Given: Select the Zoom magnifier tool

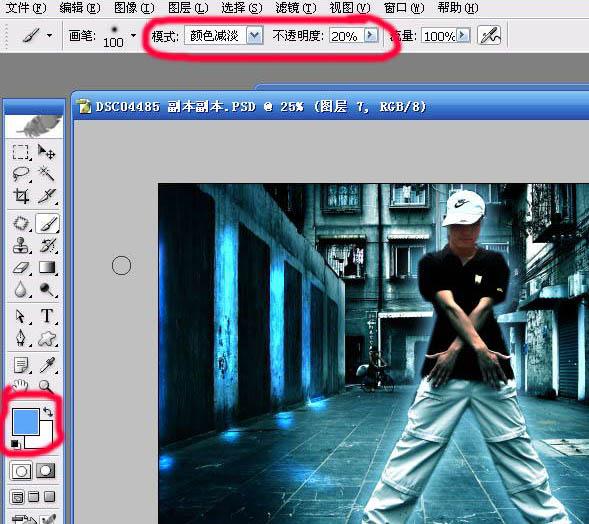Looking at the screenshot, I should click(x=46, y=385).
